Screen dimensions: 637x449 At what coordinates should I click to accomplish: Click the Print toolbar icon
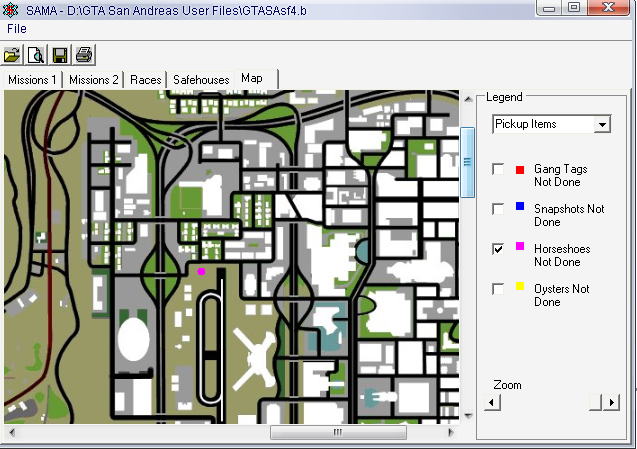[x=84, y=55]
